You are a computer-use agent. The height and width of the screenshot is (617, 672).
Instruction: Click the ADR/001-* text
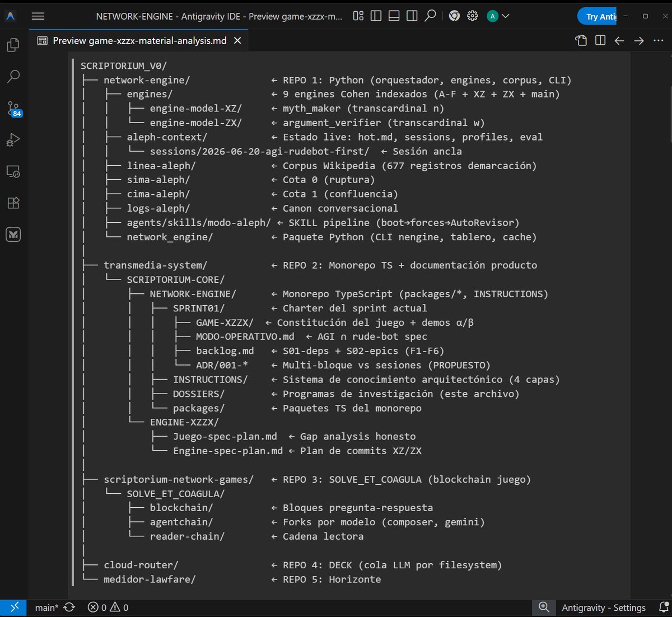(x=222, y=365)
